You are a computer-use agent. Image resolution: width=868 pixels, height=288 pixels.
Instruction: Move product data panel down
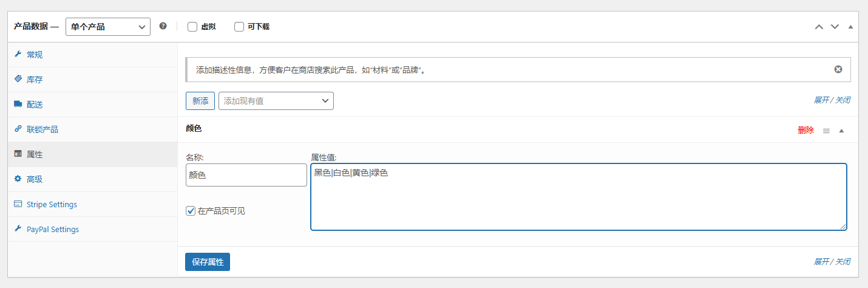click(835, 27)
